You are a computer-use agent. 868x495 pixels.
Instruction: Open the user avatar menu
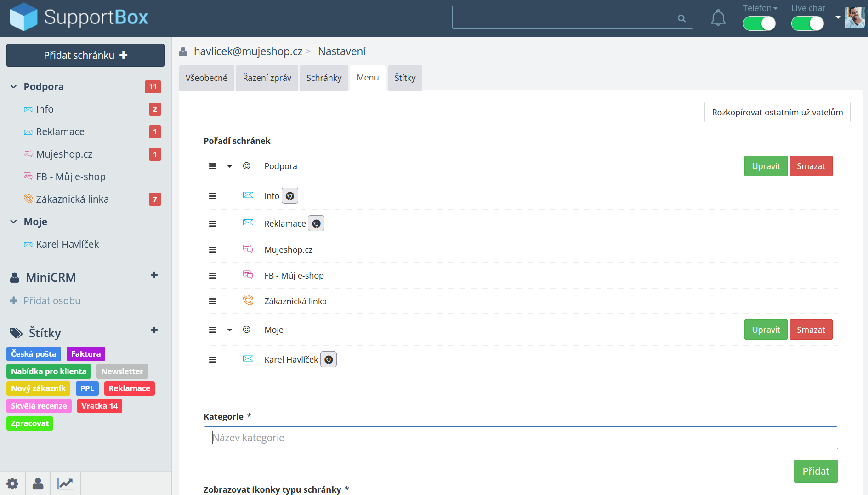[x=855, y=17]
